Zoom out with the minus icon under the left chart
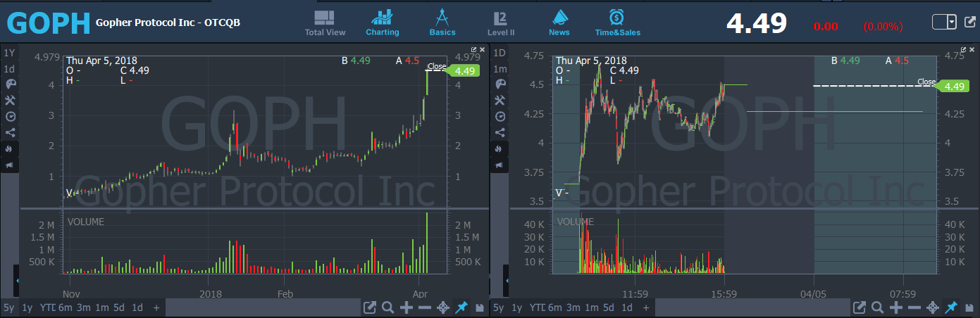 [424, 307]
